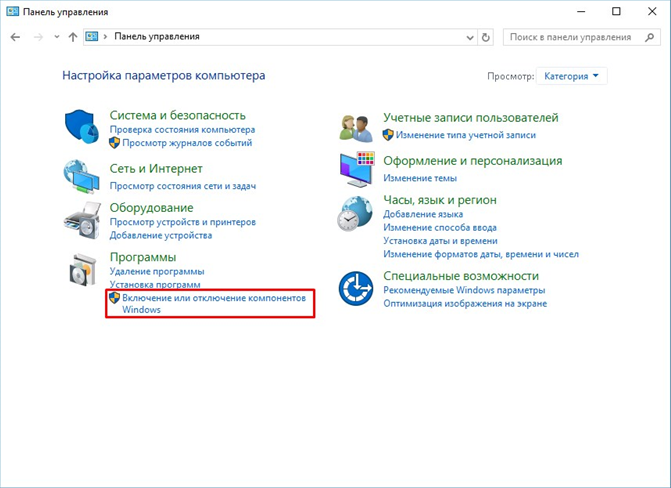
Task: Click the Clock, Language and Region globe icon
Action: click(x=355, y=214)
